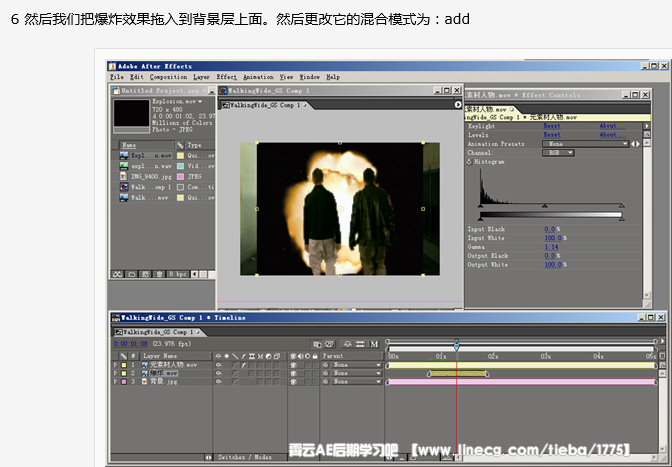Toggle effect switch for layer 1
Viewport: 672px width, 467px height.
coord(243,365)
